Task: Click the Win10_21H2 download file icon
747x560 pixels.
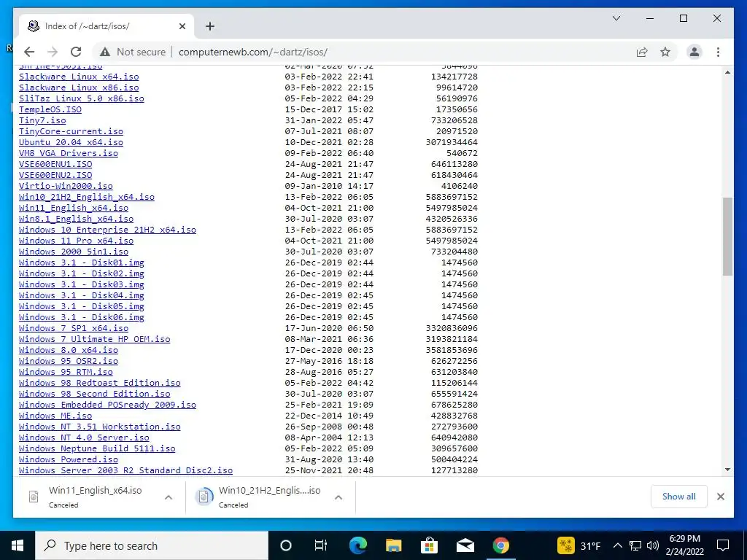Action: click(204, 497)
